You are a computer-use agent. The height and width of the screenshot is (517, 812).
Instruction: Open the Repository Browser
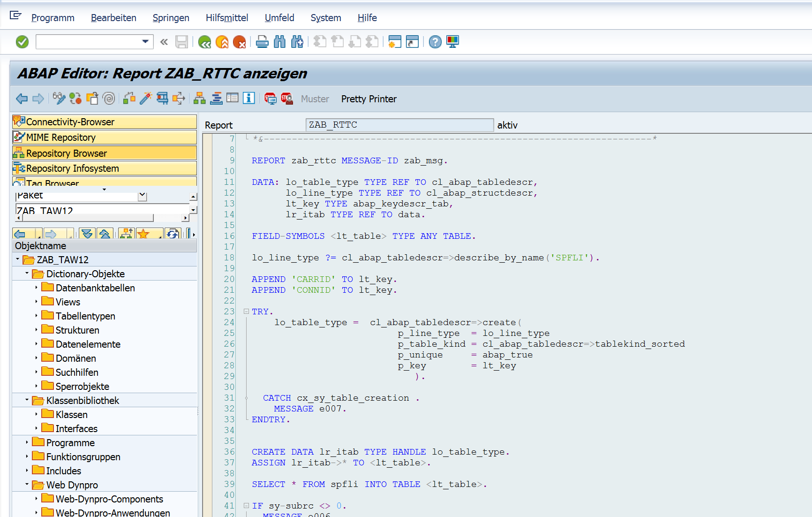tap(105, 153)
